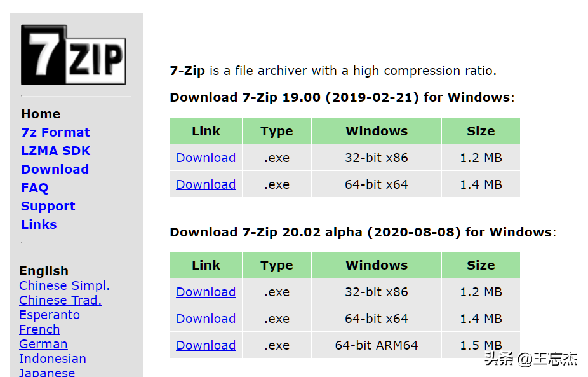Switch language to Chinese Trad.
Image resolution: width=588 pixels, height=377 pixels.
[x=60, y=301]
